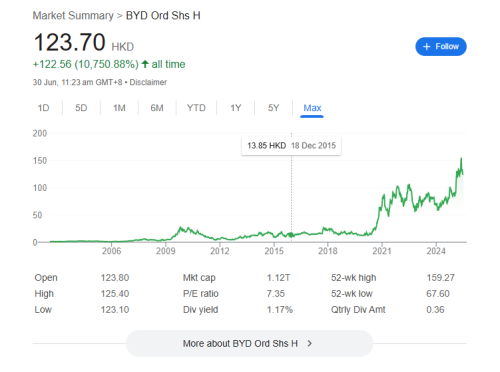The image size is (500, 372).
Task: Click the 2009 label on chart axis
Action: (x=166, y=251)
